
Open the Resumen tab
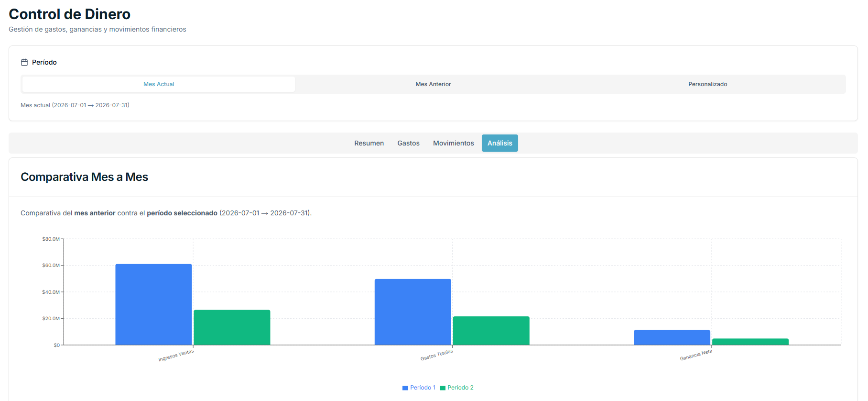[x=369, y=143]
